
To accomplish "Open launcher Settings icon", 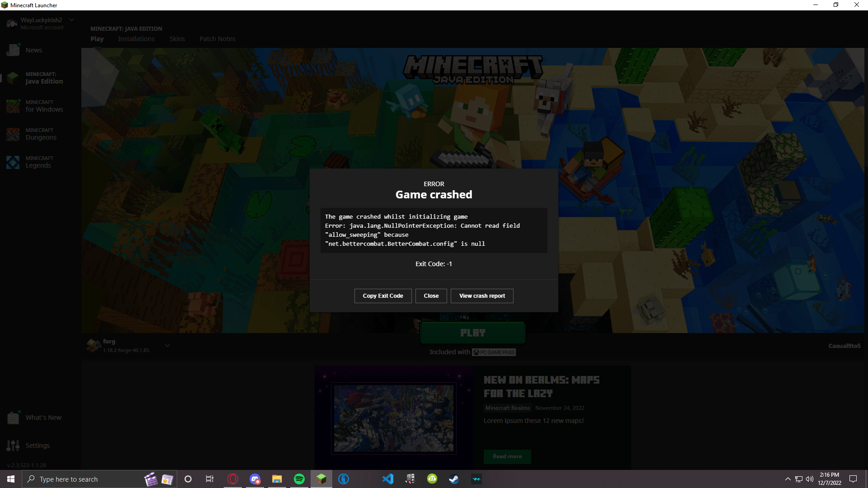I will (x=13, y=446).
